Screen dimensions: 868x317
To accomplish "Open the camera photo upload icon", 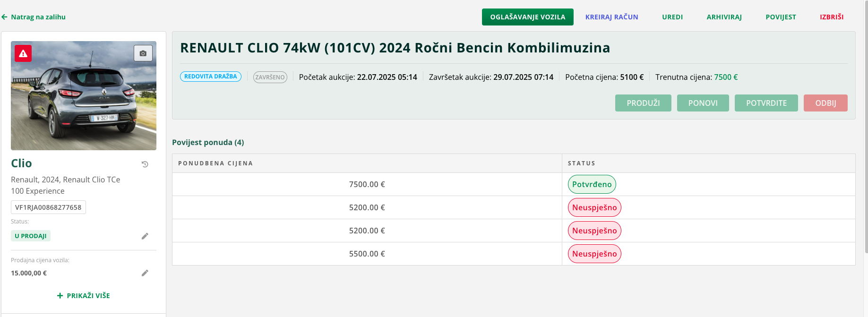I will [143, 53].
